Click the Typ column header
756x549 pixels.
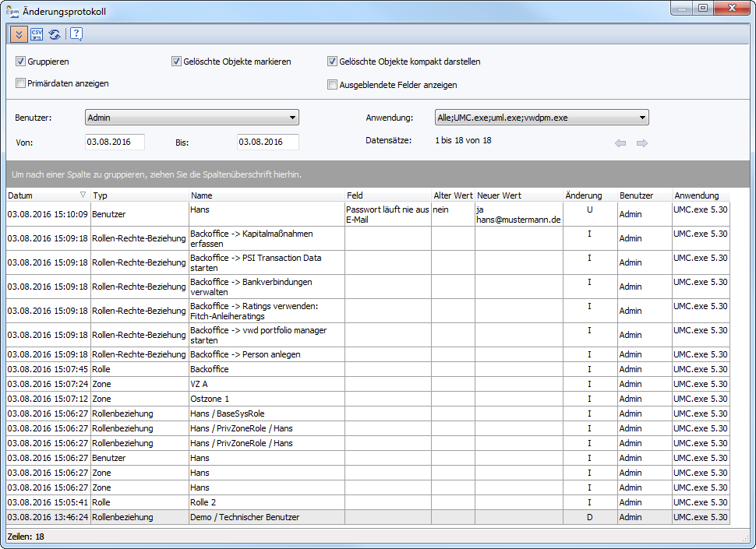coord(140,195)
